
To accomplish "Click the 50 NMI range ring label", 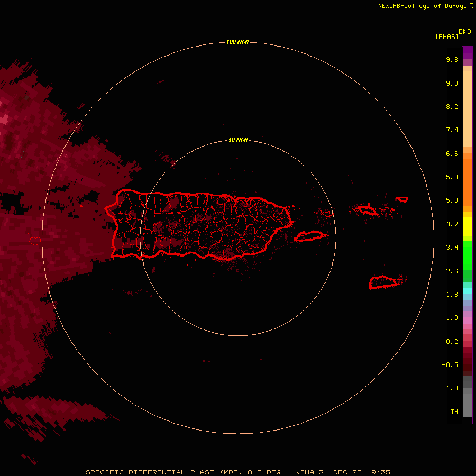I will point(238,140).
